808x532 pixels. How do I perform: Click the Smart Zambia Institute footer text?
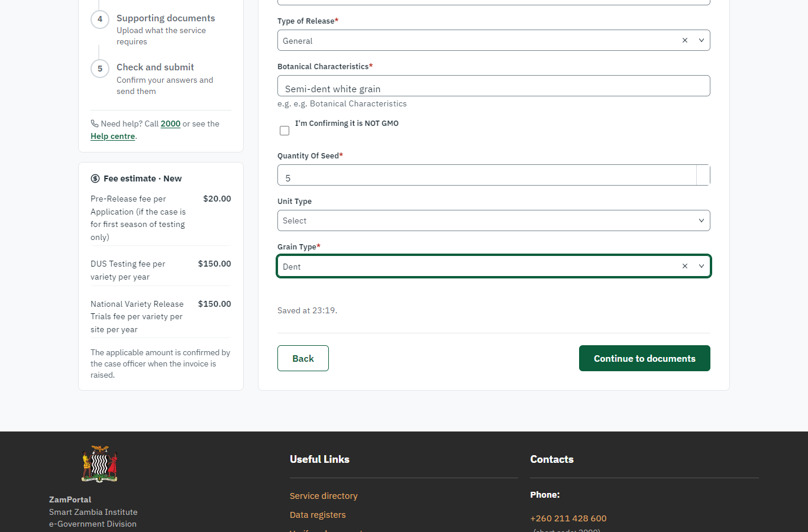(93, 512)
